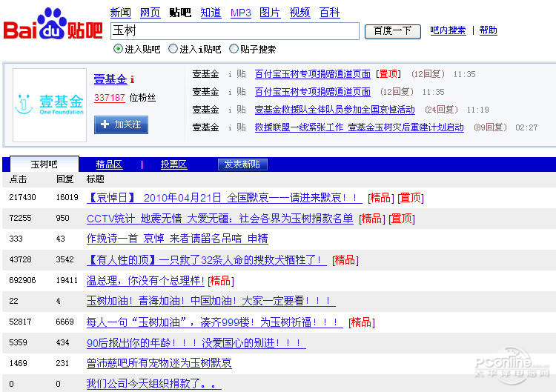Open the 壹基金 profile link
This screenshot has width=556, height=392.
point(110,79)
